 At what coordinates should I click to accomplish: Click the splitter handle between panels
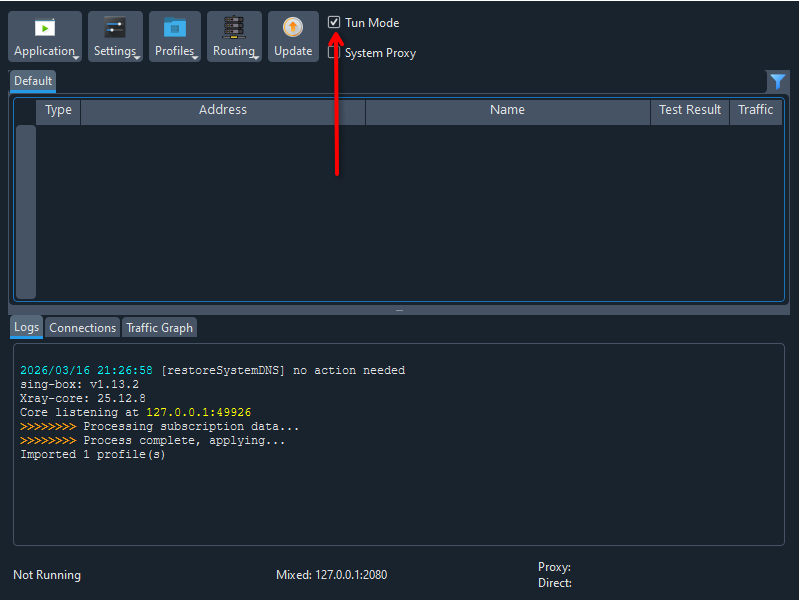[x=399, y=310]
